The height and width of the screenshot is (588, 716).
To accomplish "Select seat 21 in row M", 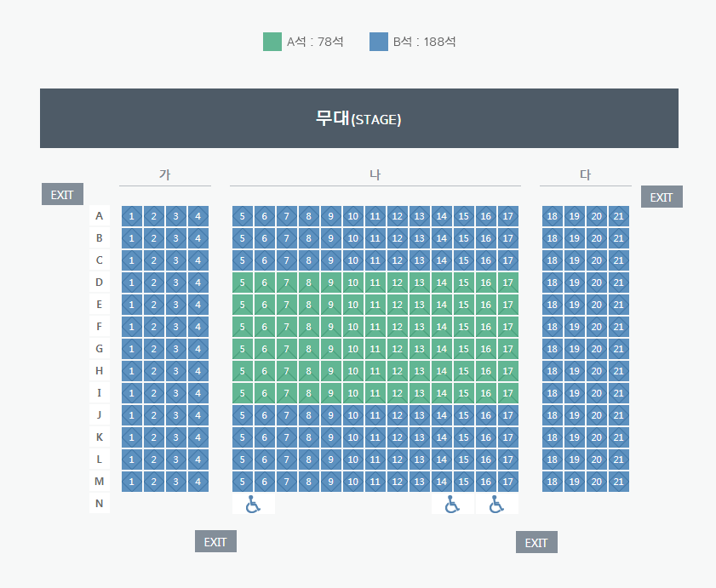I will [619, 482].
